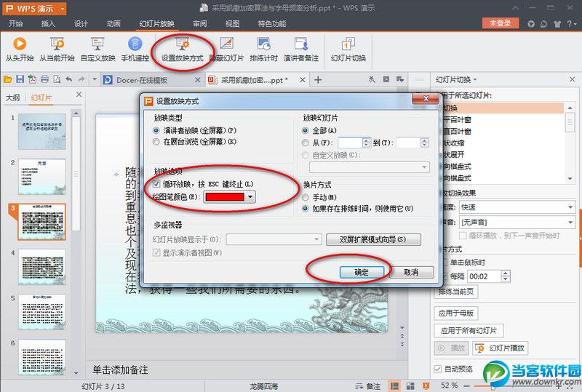Open phone remote control (手机遥控)
582x392 pixels.
135,49
